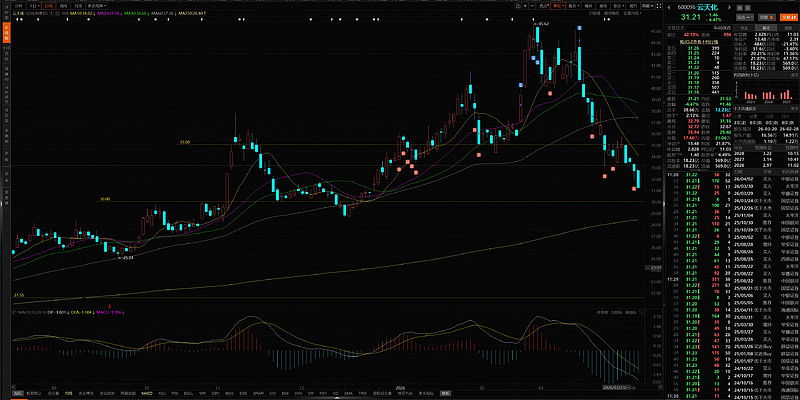The width and height of the screenshot is (800, 400).
Task: Select the 分时 intraday chart tab
Action: point(19,5)
